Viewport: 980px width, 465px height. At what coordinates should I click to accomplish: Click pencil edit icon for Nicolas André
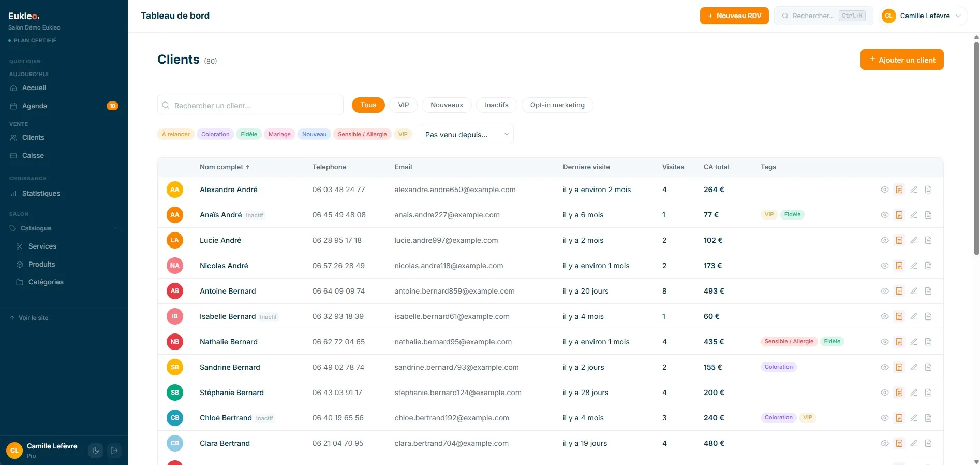[914, 266]
